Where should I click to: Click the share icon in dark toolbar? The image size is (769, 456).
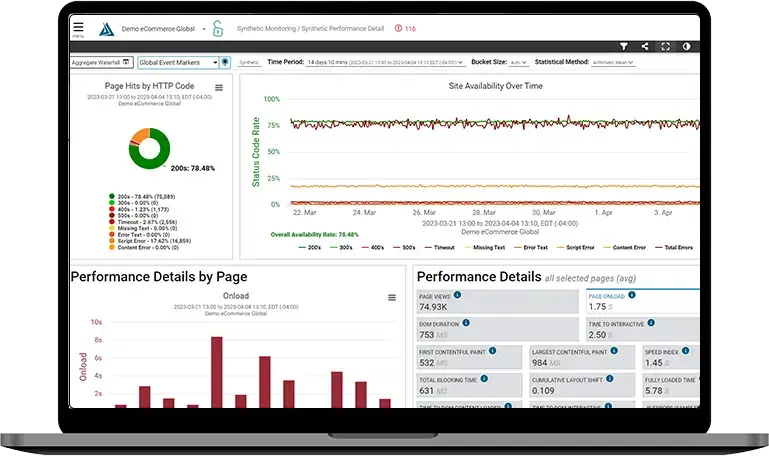(x=645, y=46)
